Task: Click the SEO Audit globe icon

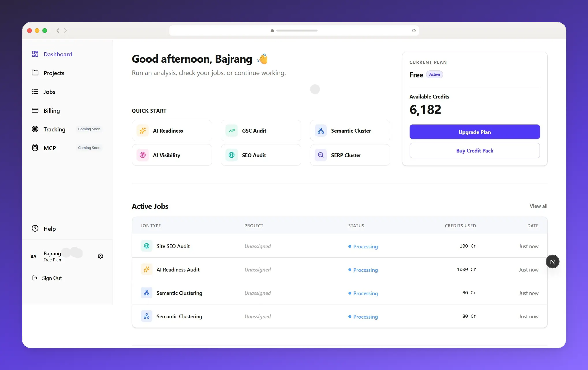Action: pyautogui.click(x=232, y=155)
